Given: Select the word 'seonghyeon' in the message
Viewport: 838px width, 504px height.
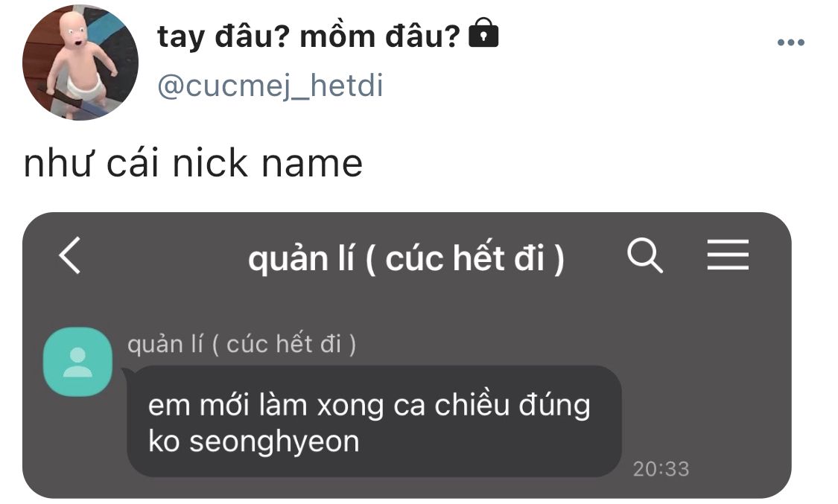Looking at the screenshot, I should [x=274, y=441].
